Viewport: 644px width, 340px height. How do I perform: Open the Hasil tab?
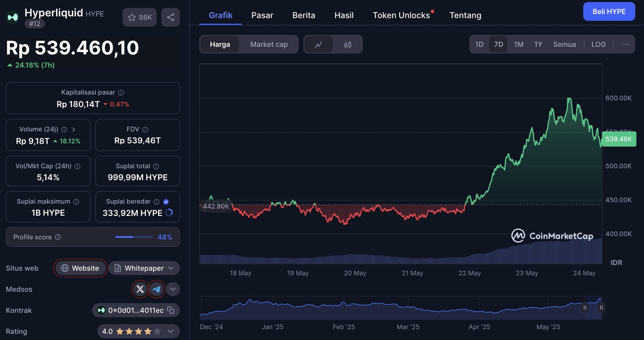pyautogui.click(x=344, y=15)
